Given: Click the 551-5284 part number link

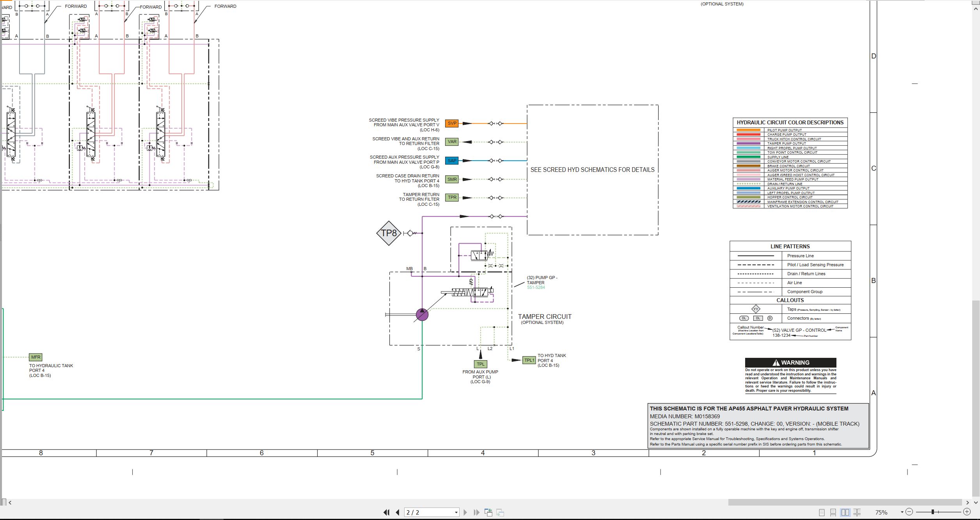Looking at the screenshot, I should pos(536,288).
